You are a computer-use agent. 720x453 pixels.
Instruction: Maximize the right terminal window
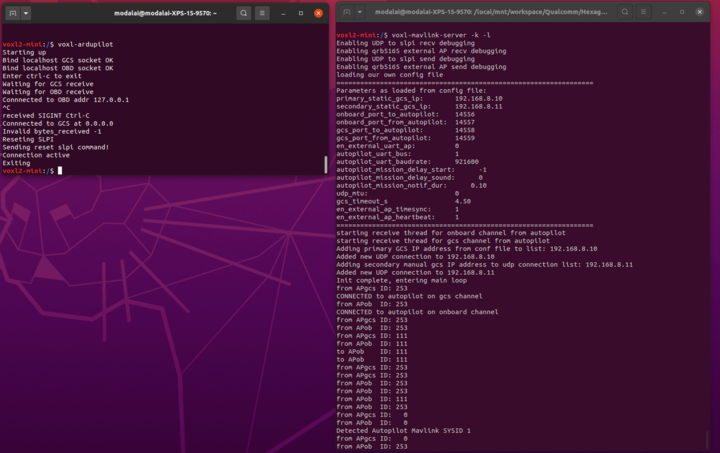click(682, 12)
